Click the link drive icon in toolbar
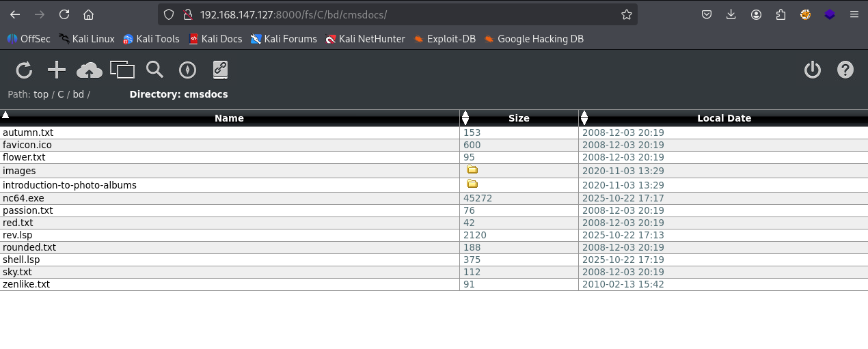This screenshot has height=349, width=868. tap(219, 70)
